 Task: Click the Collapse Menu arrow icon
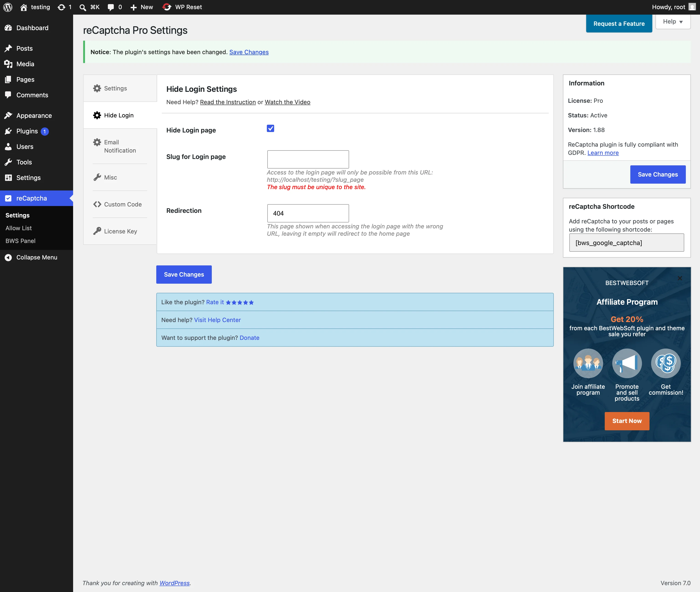pos(8,257)
